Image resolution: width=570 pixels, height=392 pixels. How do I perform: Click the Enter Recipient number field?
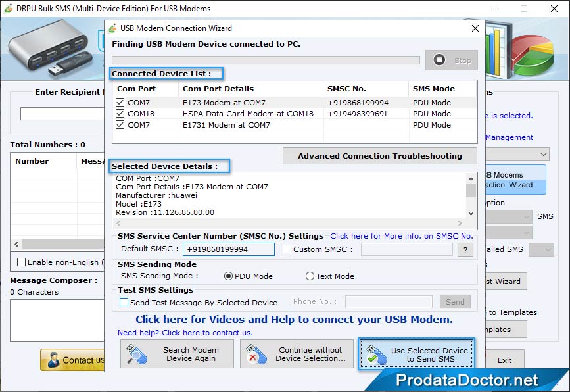click(62, 114)
